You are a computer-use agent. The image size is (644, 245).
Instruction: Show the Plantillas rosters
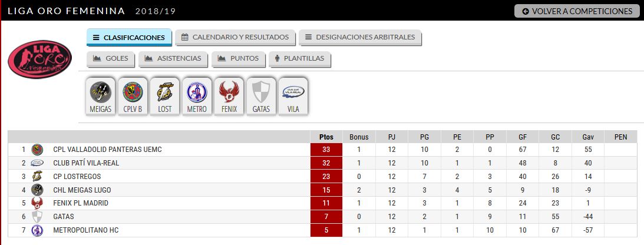pos(300,58)
